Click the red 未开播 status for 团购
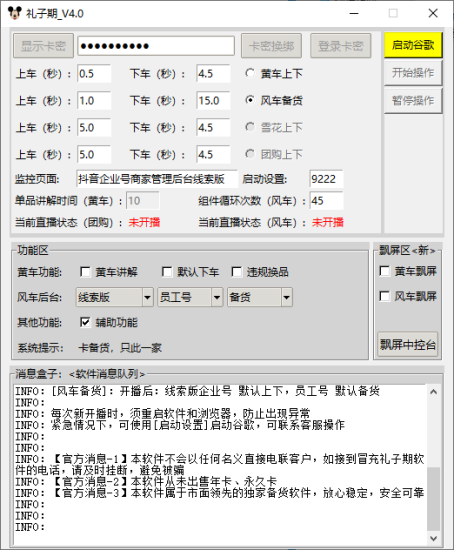Viewport: 454px width, 550px height. coord(144,222)
